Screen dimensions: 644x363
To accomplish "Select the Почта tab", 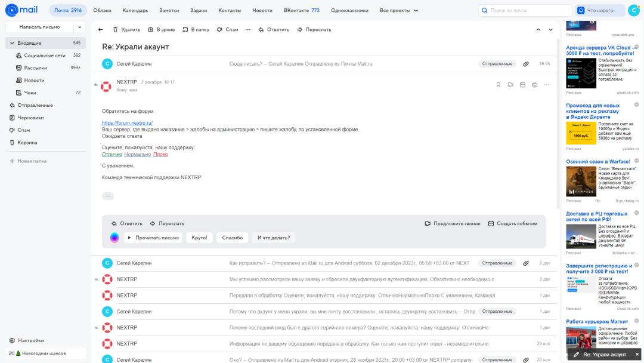I will (68, 10).
